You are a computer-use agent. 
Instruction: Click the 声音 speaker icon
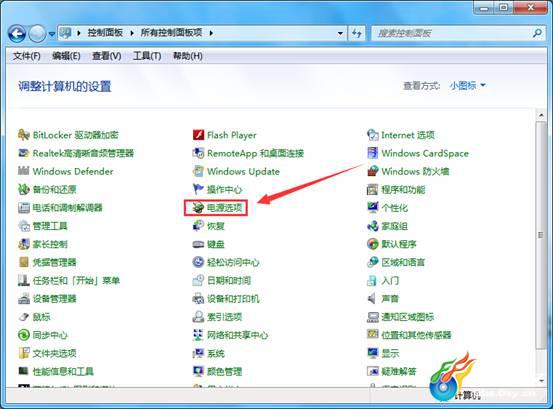(373, 299)
